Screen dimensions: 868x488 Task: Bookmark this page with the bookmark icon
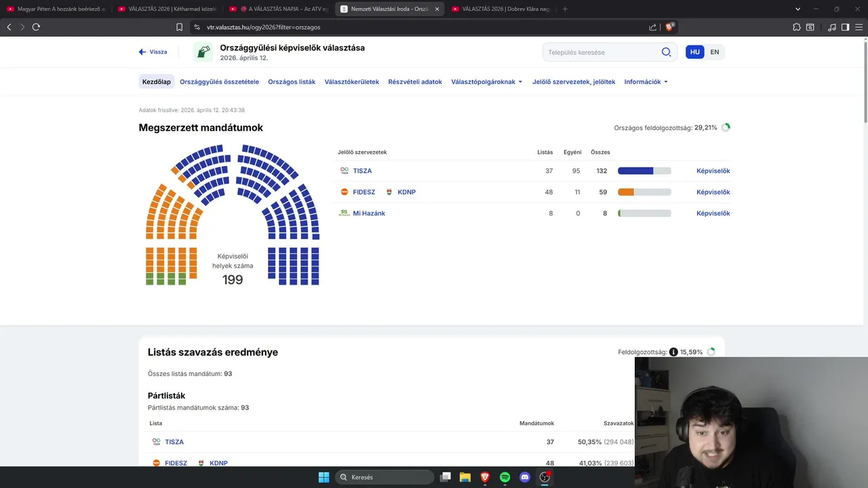(179, 27)
